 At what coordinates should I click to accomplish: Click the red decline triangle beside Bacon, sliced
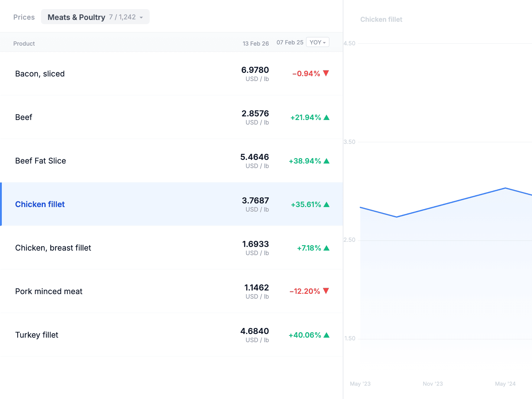[326, 73]
